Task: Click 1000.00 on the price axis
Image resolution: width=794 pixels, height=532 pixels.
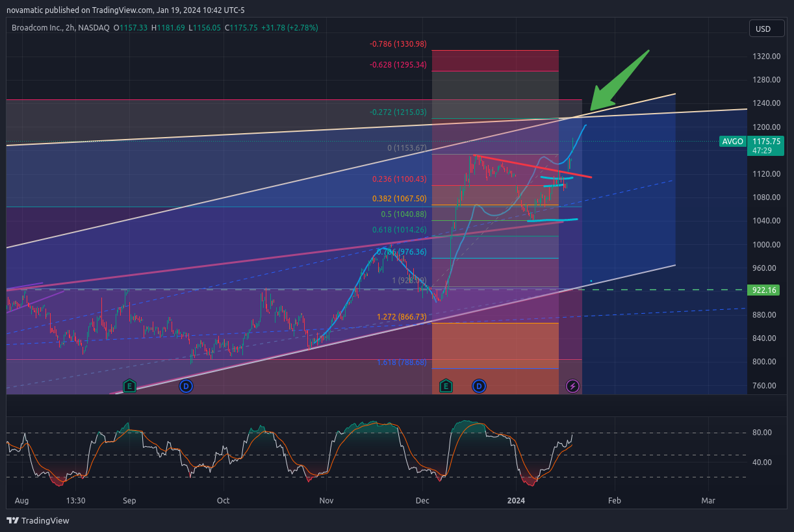Action: 767,244
